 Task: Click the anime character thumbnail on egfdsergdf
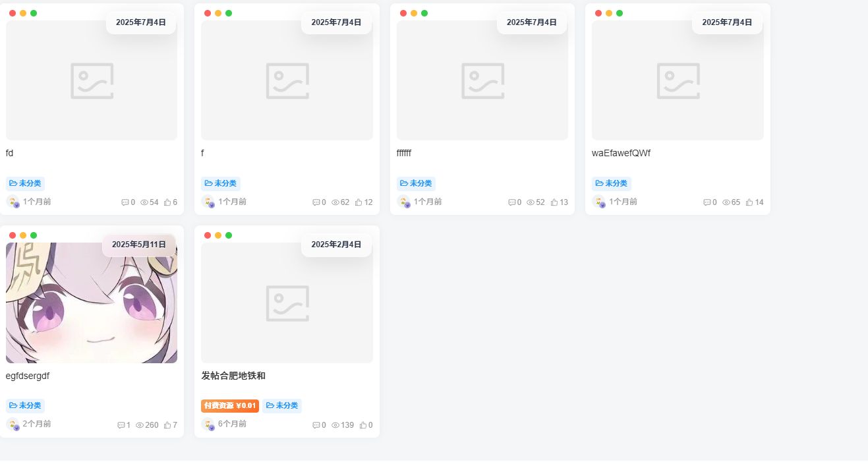tap(91, 303)
